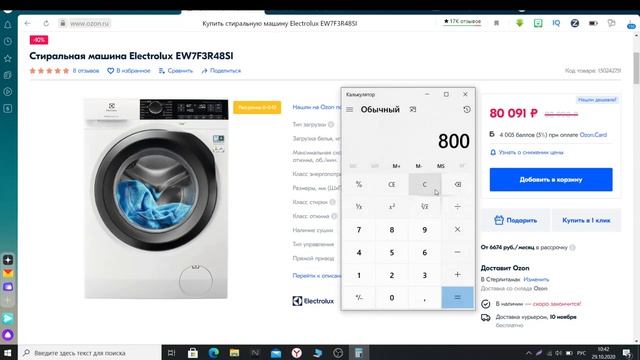This screenshot has height=360, width=640.
Task: Click the washing machine product image
Action: 156,198
